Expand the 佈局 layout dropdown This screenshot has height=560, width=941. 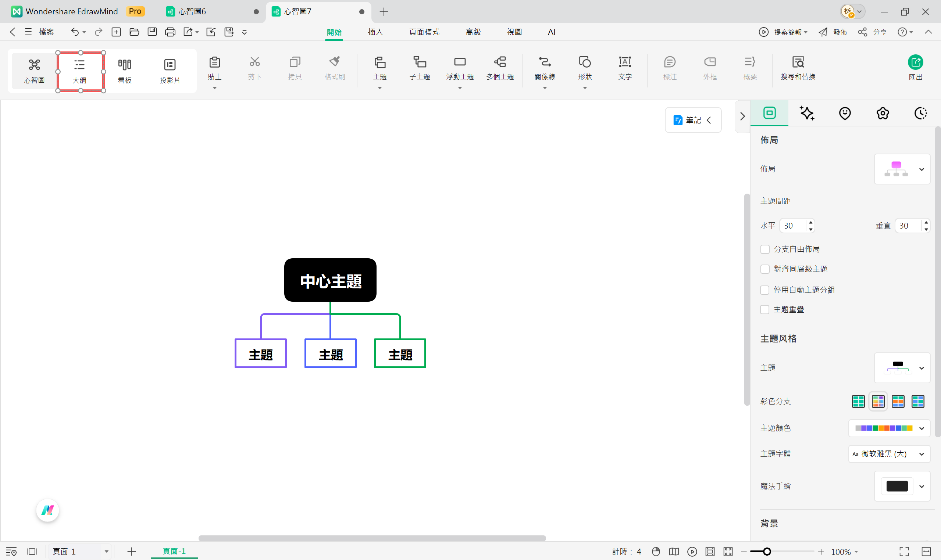(x=922, y=169)
